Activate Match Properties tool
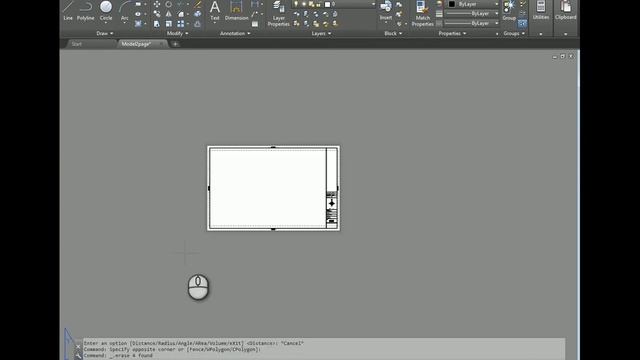The width and height of the screenshot is (640, 360). click(x=422, y=14)
